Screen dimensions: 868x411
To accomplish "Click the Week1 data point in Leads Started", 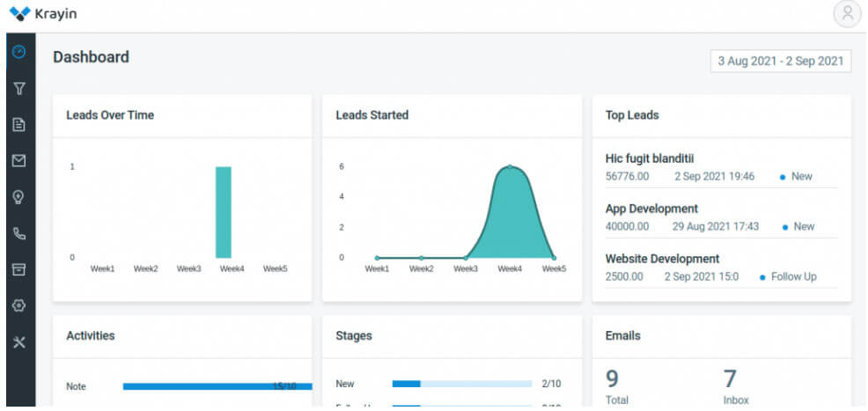I will 377,258.
